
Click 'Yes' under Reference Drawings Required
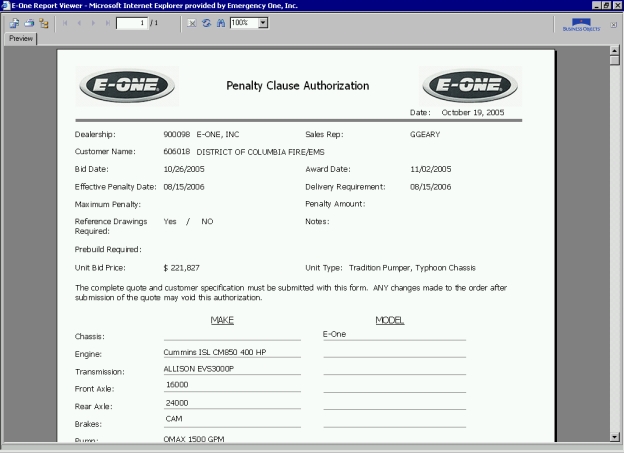[170, 222]
